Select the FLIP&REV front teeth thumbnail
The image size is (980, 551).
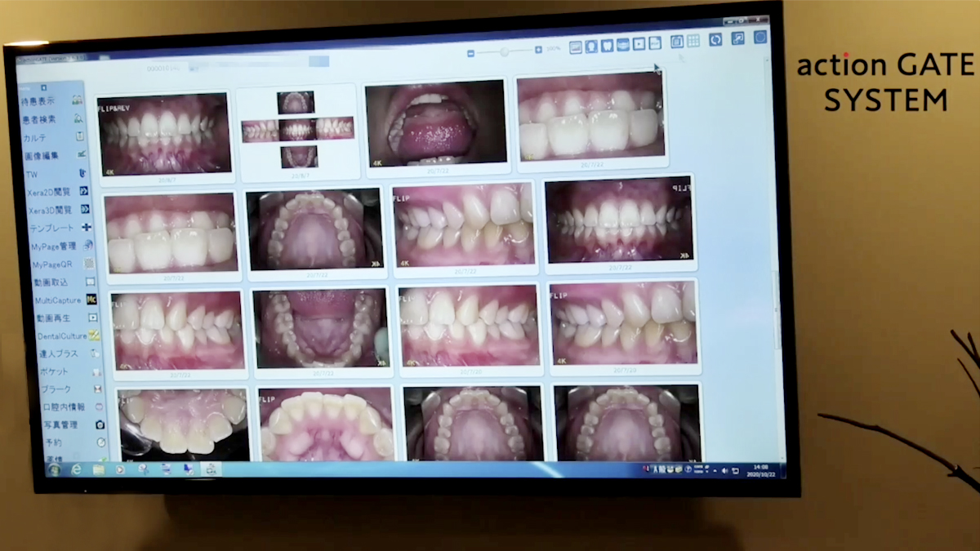(x=164, y=134)
